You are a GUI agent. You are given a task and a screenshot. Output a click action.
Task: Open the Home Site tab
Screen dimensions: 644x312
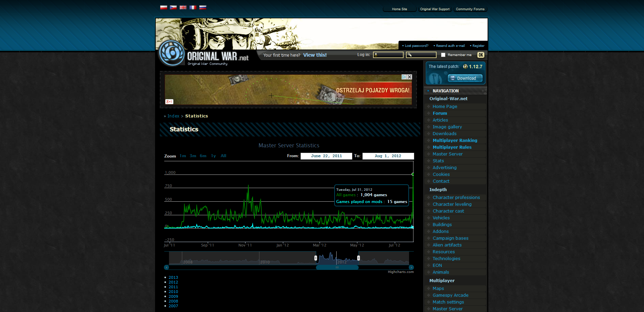(x=400, y=9)
